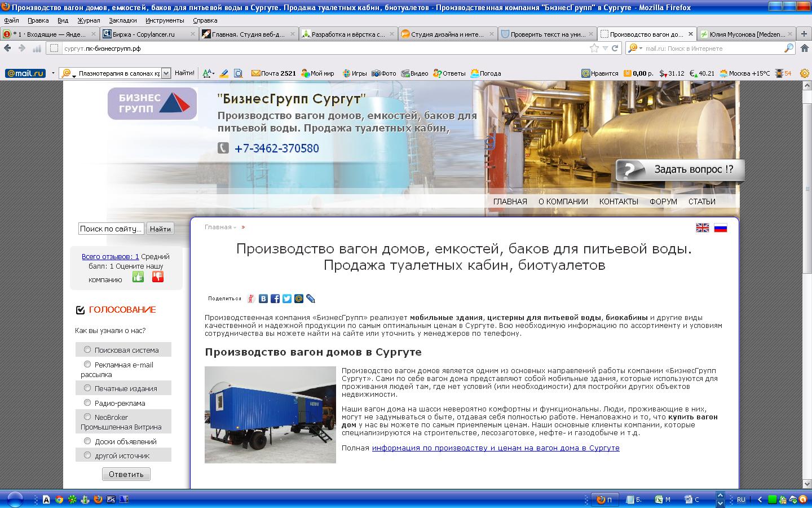The height and width of the screenshot is (508, 812).
Task: Open the mail.ru toolbar search query dropdown
Action: [166, 73]
